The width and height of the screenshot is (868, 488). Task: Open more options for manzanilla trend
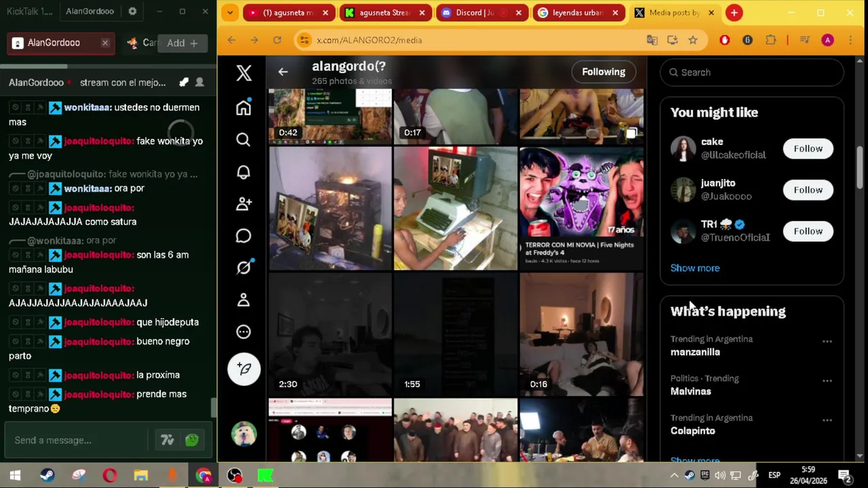[827, 342]
